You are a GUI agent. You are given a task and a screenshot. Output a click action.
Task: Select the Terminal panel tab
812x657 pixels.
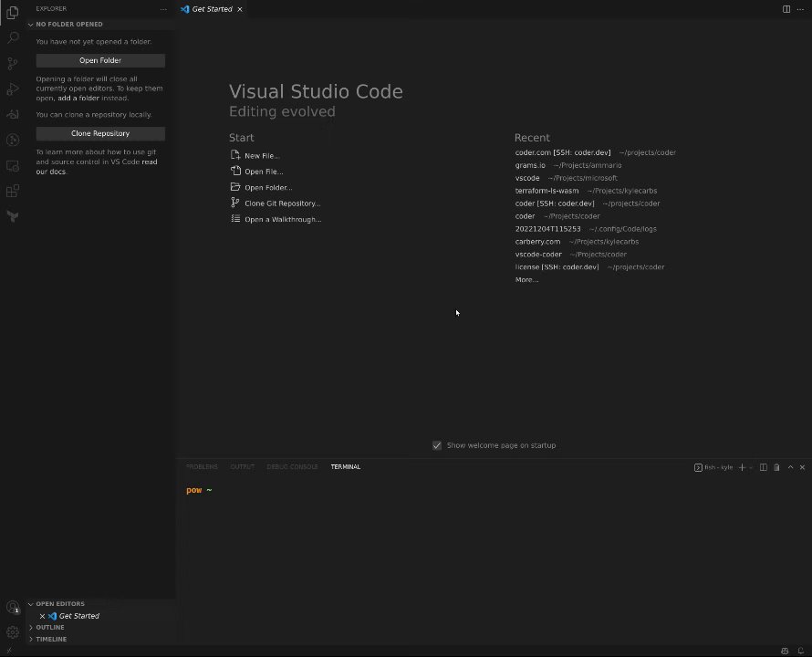tap(346, 467)
